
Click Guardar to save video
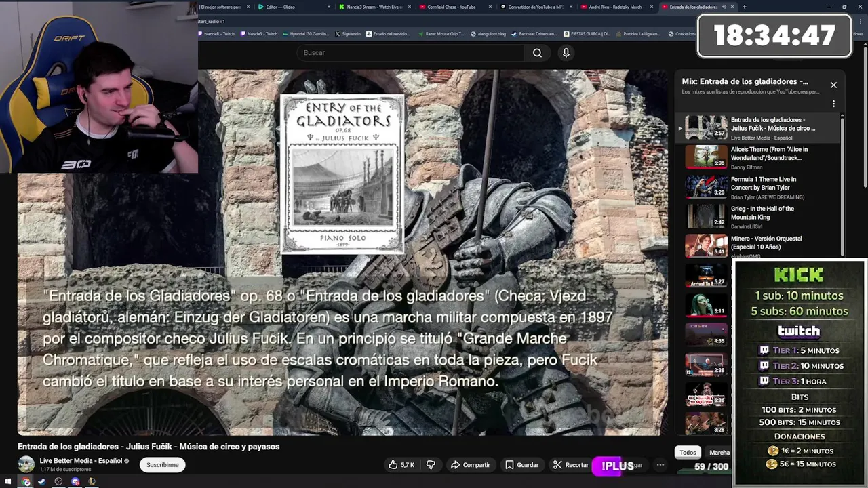pyautogui.click(x=521, y=465)
